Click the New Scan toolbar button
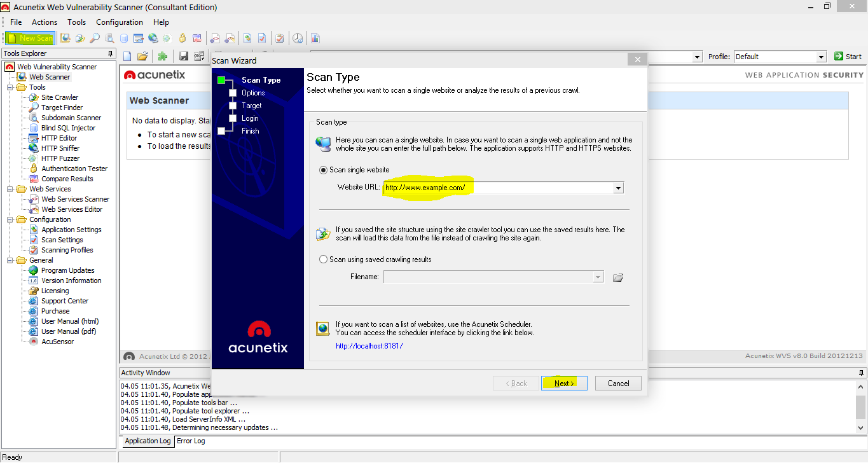Viewport: 868px width, 463px height. click(30, 38)
